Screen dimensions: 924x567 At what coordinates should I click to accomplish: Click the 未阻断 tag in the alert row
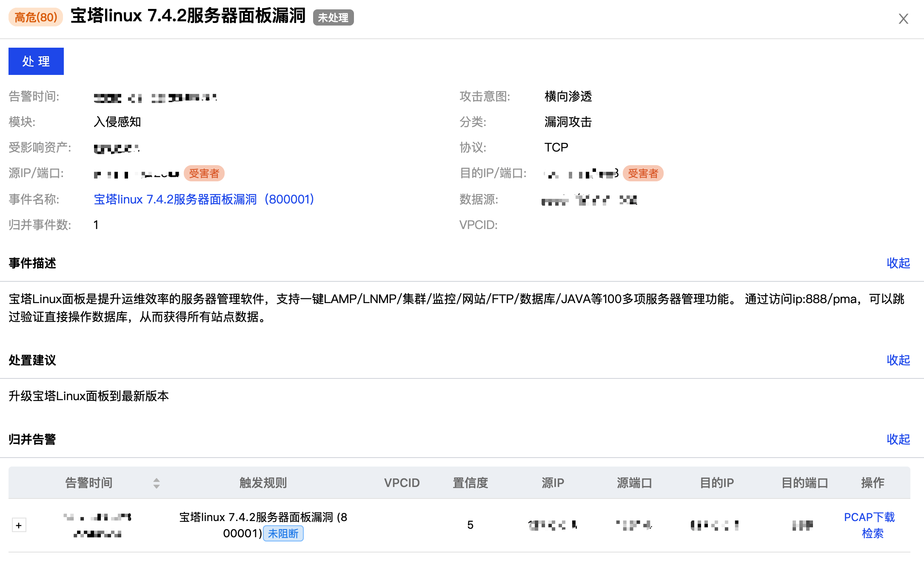click(283, 533)
